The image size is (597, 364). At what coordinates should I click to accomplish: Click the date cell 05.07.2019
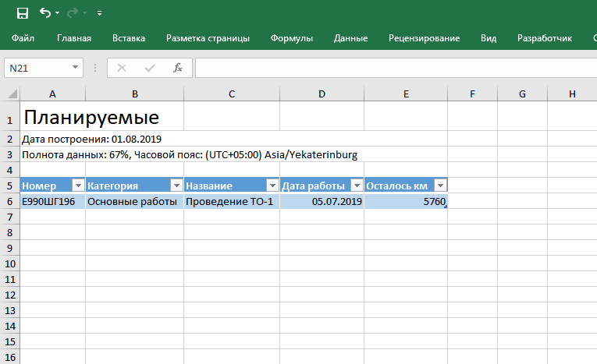coord(322,201)
